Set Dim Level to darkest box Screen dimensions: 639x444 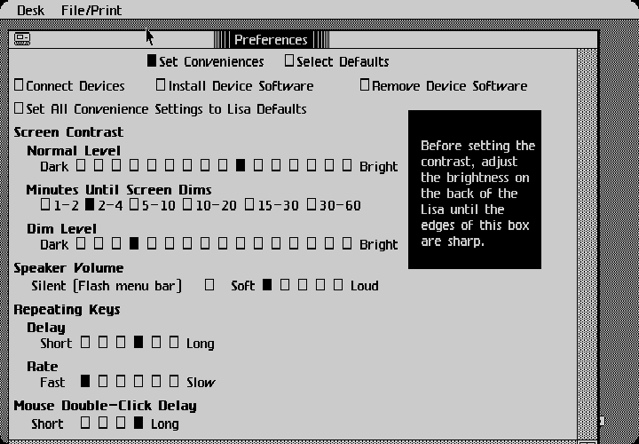(81, 243)
